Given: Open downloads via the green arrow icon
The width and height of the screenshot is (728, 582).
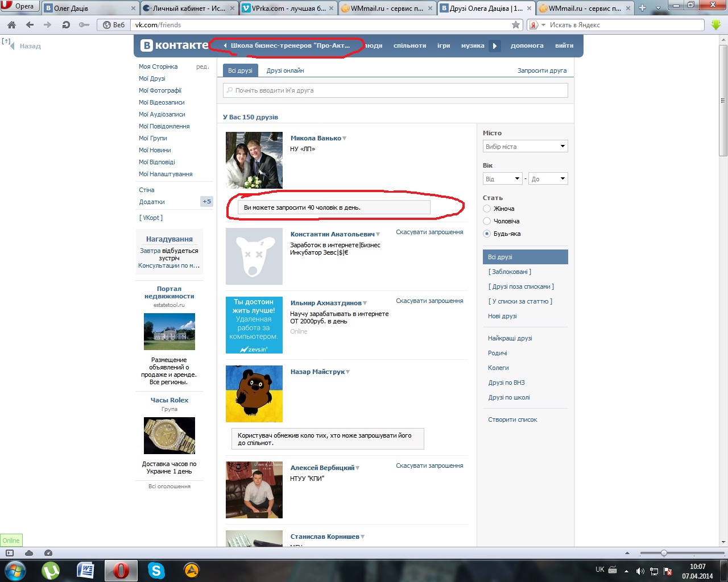Looking at the screenshot, I should coord(716,25).
